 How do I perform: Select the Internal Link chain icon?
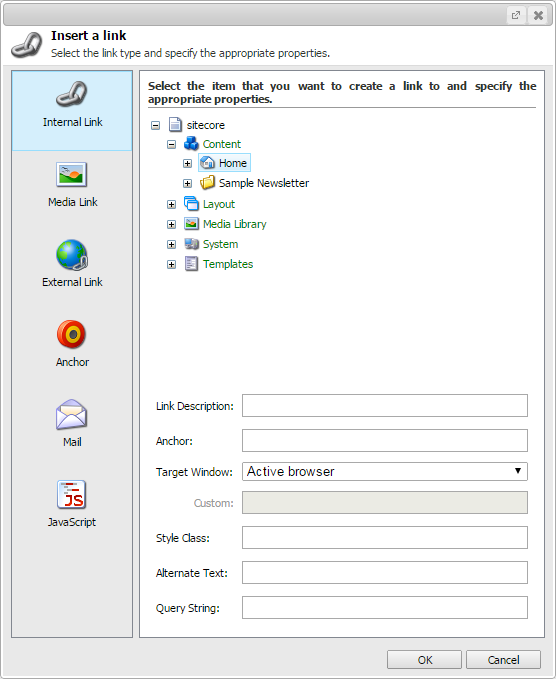tap(71, 94)
